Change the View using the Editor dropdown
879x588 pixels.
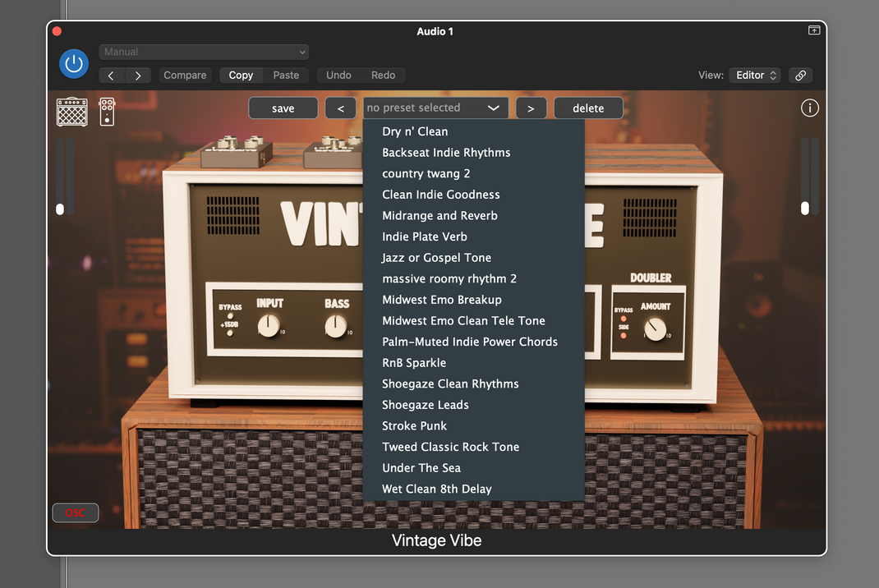(754, 75)
